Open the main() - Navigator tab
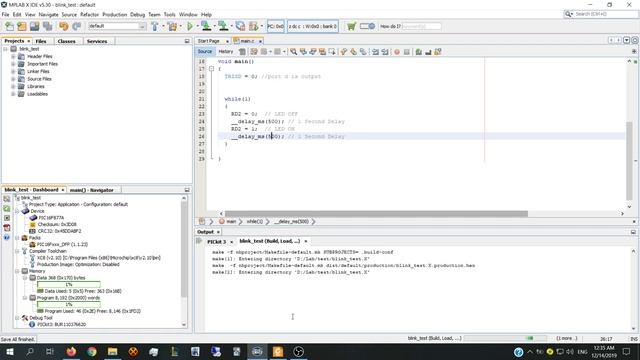The width and height of the screenshot is (640, 360). click(91, 190)
